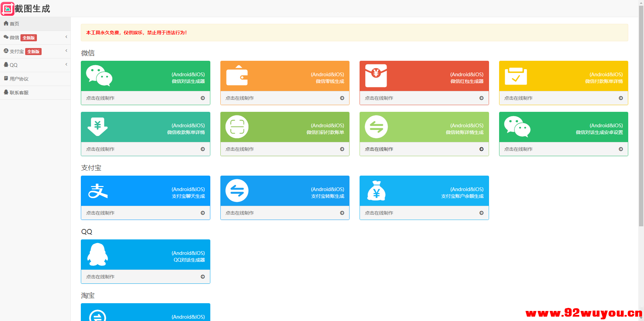The width and height of the screenshot is (644, 321).
Task: Click the 截图生成 site logo
Action: pyautogui.click(x=26, y=9)
